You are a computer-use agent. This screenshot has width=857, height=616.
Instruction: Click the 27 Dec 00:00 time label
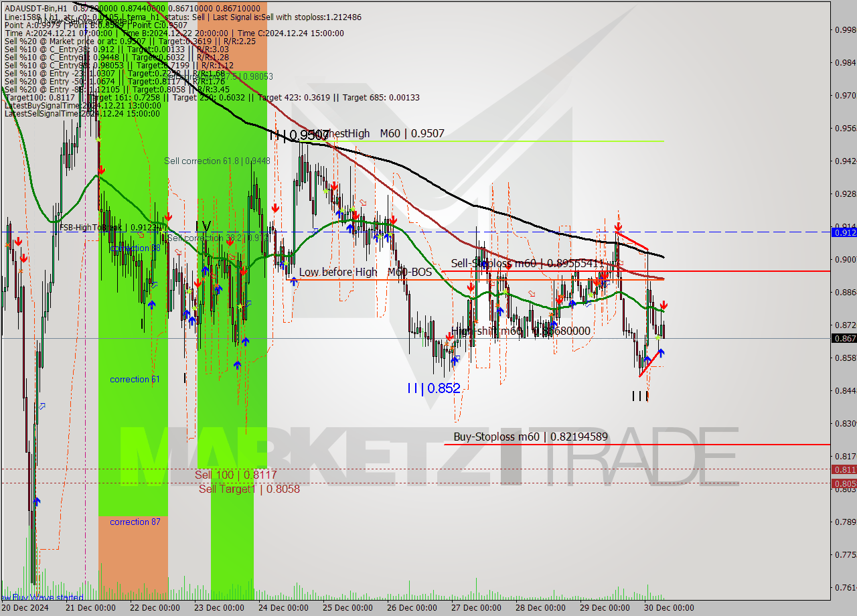[475, 608]
